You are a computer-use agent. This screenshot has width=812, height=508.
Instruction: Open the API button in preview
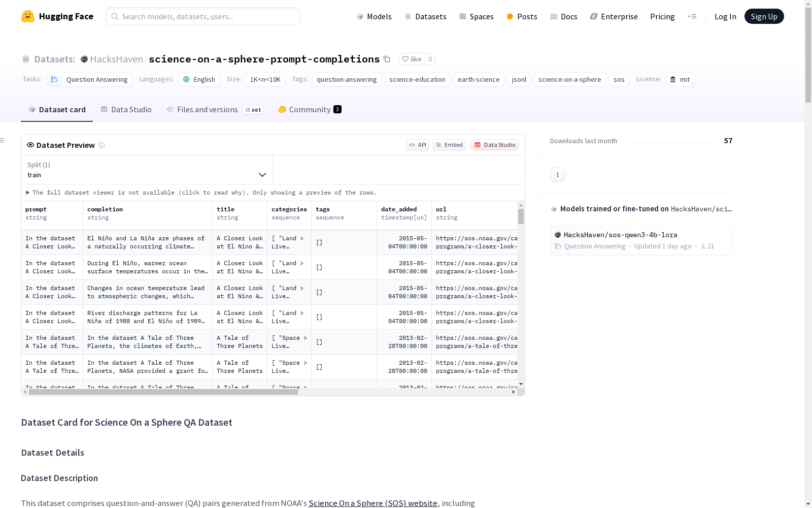click(418, 145)
